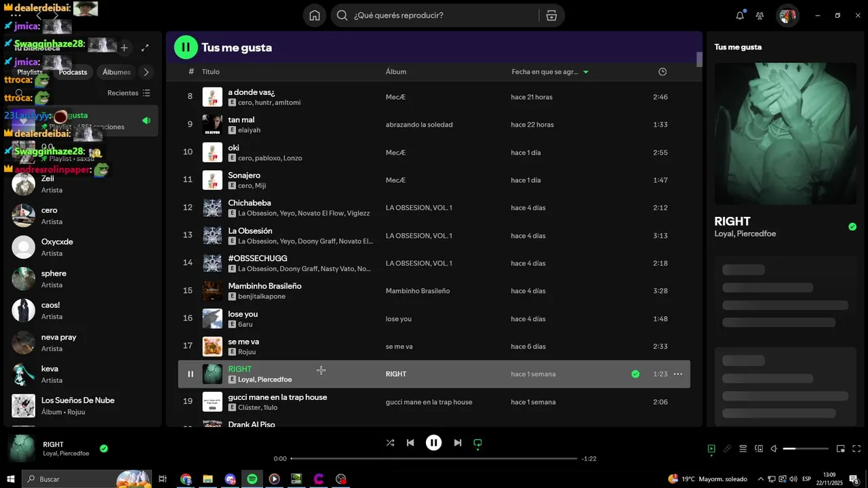Pause playback in the player bar
868x488 pixels.
[x=434, y=443]
